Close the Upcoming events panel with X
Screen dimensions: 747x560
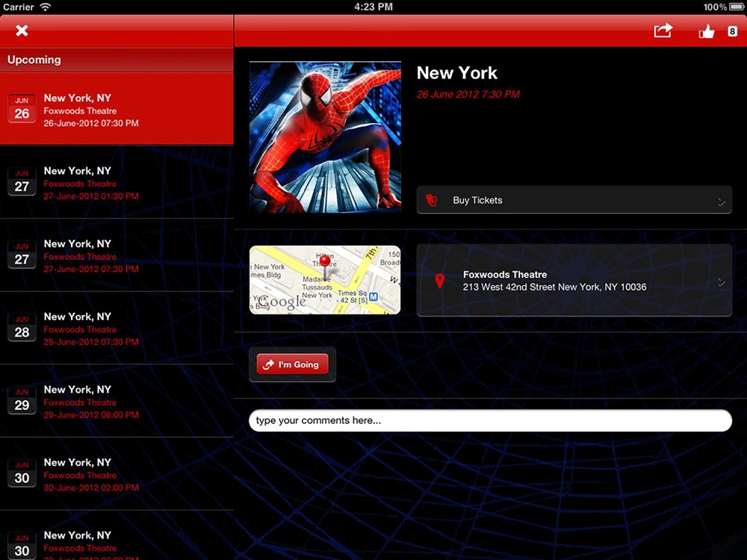click(x=22, y=31)
